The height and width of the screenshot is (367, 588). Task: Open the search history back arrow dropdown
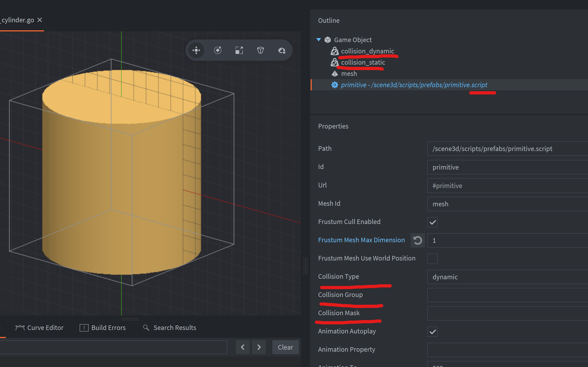click(x=243, y=347)
